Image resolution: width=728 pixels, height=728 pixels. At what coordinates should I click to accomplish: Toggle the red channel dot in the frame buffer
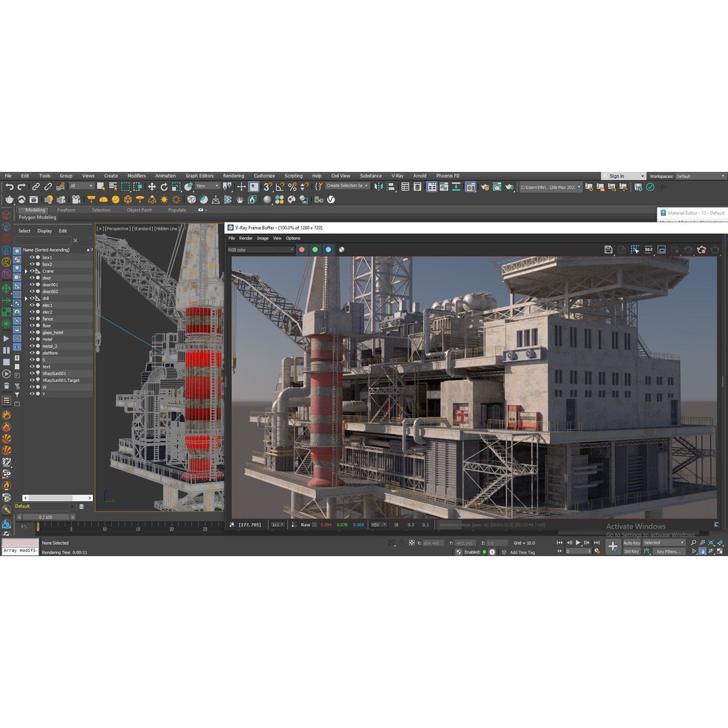coord(301,249)
